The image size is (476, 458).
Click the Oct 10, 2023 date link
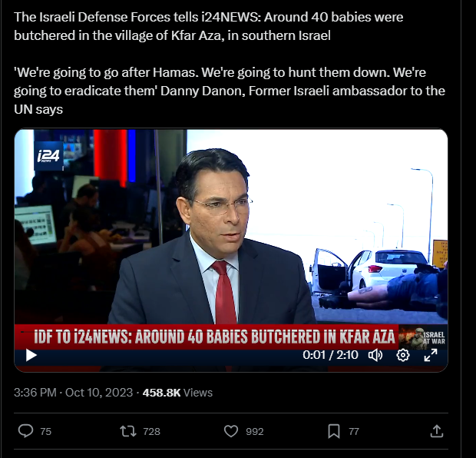click(99, 393)
